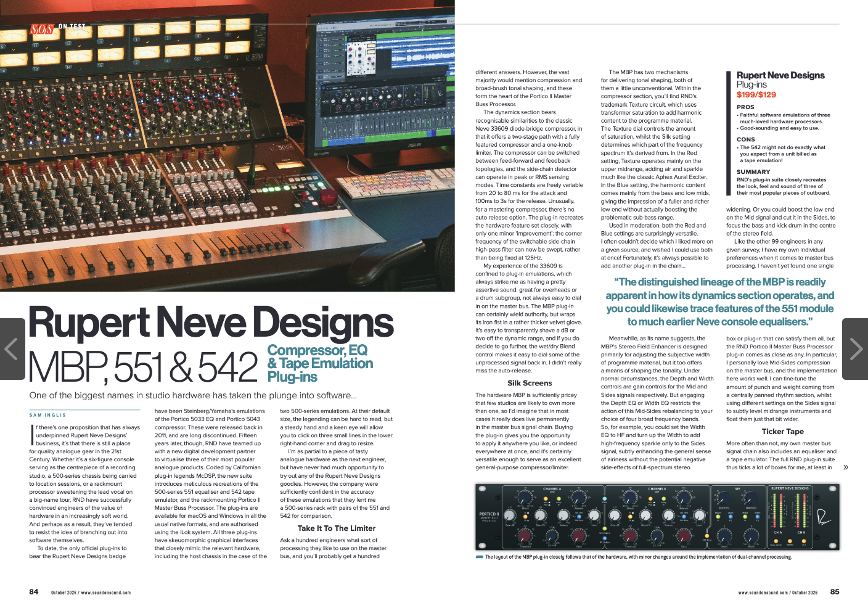Click the mixing console studio photo

[227, 146]
